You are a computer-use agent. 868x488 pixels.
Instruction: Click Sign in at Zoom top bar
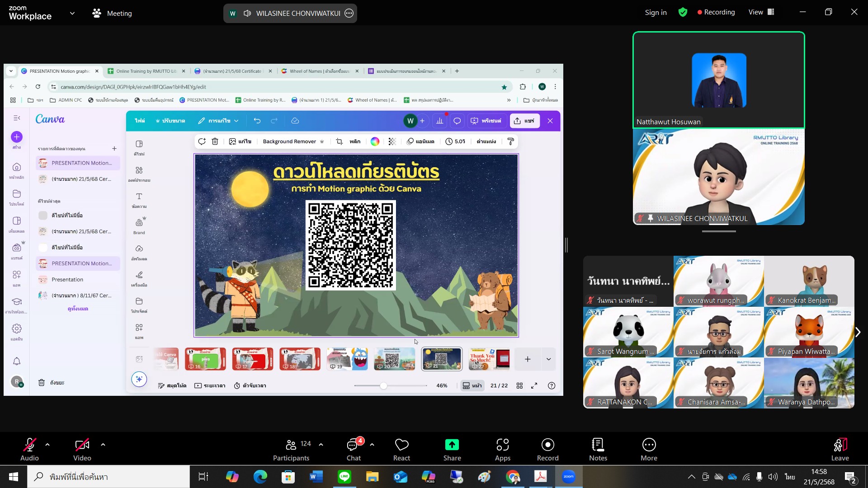click(656, 12)
